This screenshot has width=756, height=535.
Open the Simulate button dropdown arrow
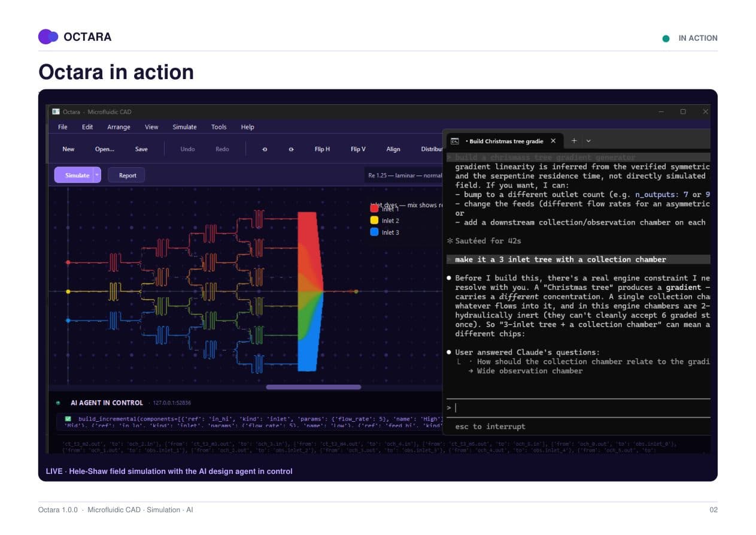[97, 175]
